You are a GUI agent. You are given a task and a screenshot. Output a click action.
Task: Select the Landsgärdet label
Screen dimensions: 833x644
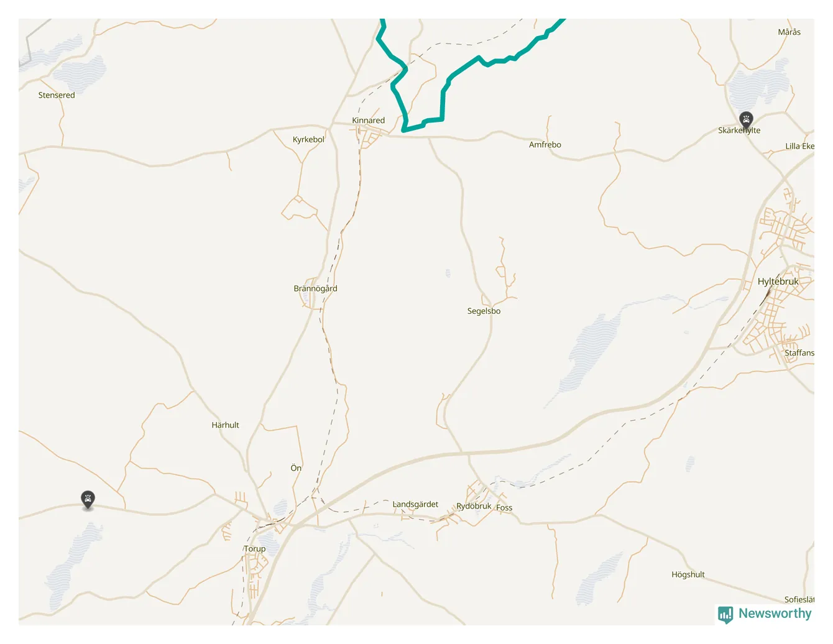(415, 504)
